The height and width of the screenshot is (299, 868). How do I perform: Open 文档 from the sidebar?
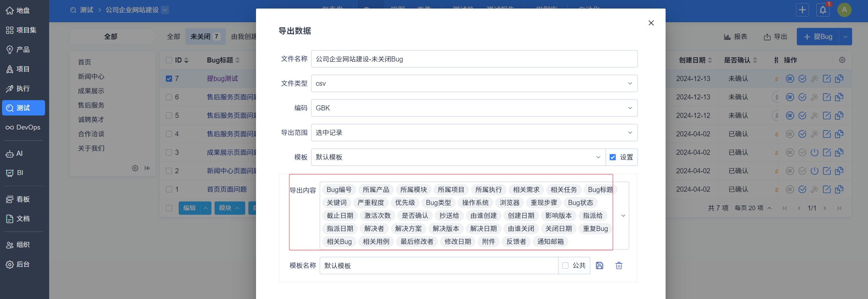click(x=23, y=219)
